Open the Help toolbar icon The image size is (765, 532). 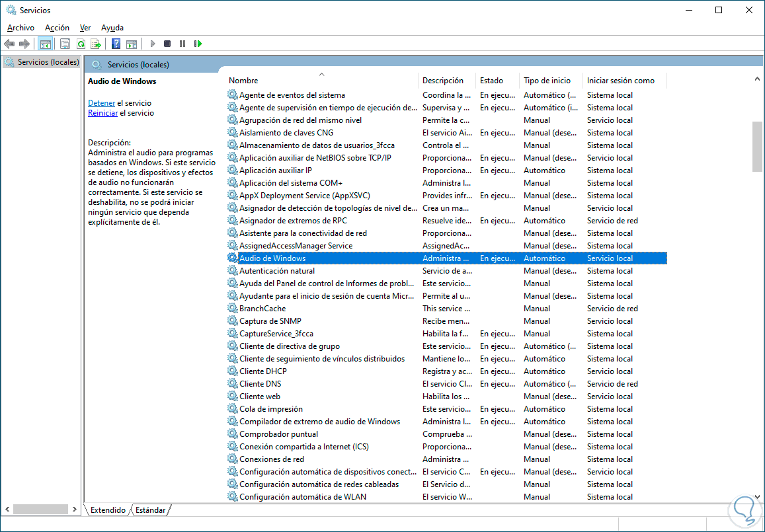pyautogui.click(x=116, y=44)
